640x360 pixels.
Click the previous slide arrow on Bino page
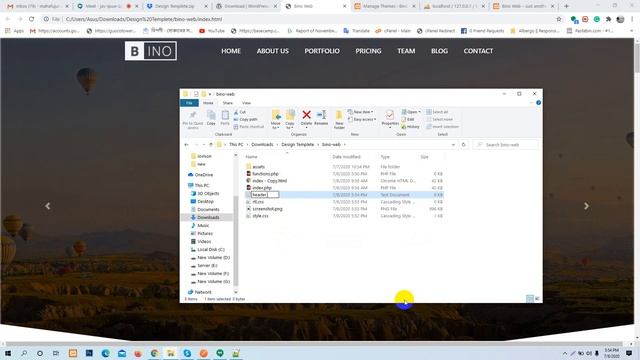(x=48, y=206)
